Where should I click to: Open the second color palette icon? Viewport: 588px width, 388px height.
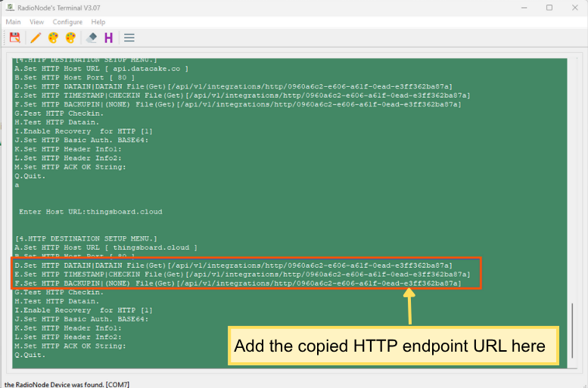point(71,37)
